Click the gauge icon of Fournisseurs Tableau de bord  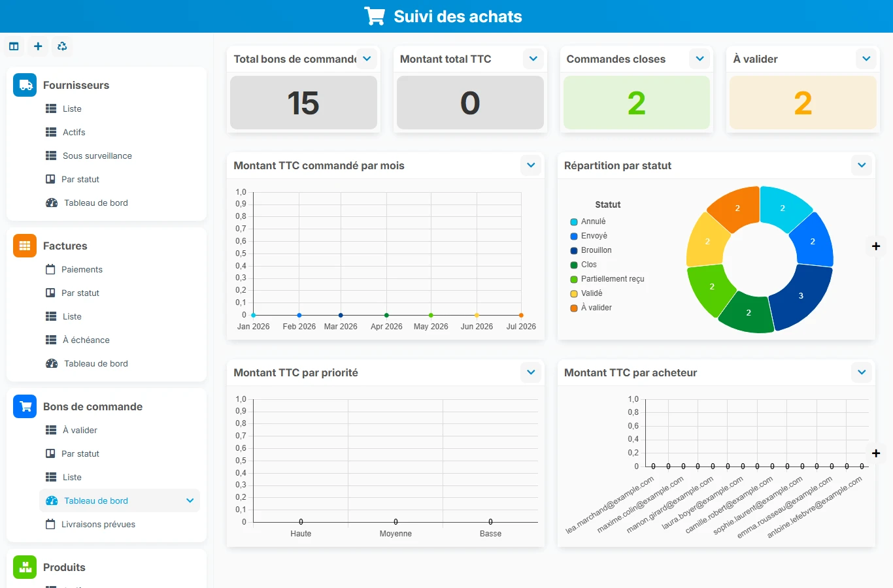52,203
